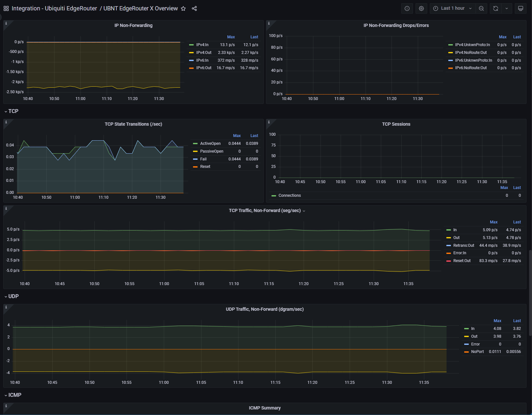The width and height of the screenshot is (532, 415).
Task: Zoom out the time range
Action: [481, 8]
